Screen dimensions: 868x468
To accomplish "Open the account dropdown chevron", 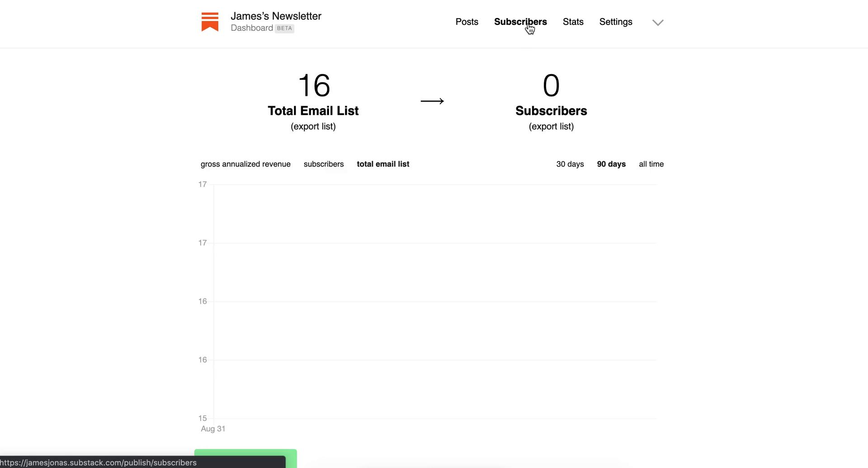I will coord(658,23).
